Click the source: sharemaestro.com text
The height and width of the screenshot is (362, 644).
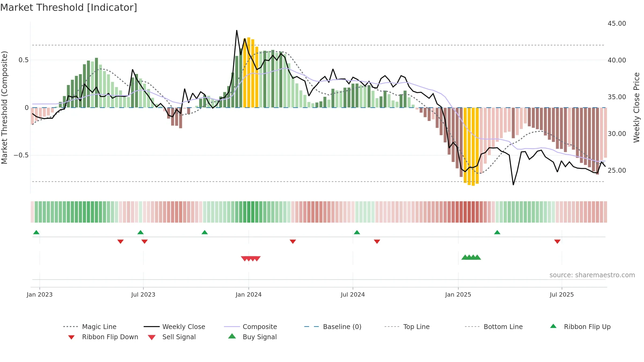click(x=592, y=275)
